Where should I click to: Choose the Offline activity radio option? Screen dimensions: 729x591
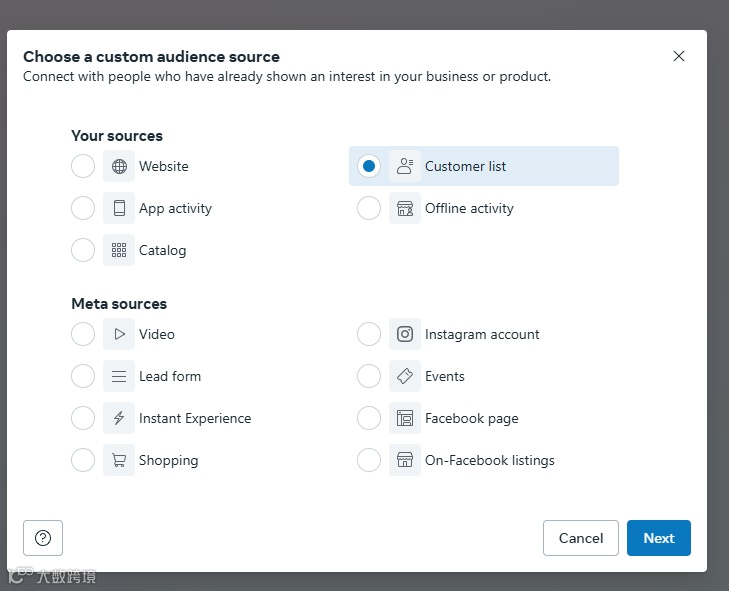[x=369, y=209]
